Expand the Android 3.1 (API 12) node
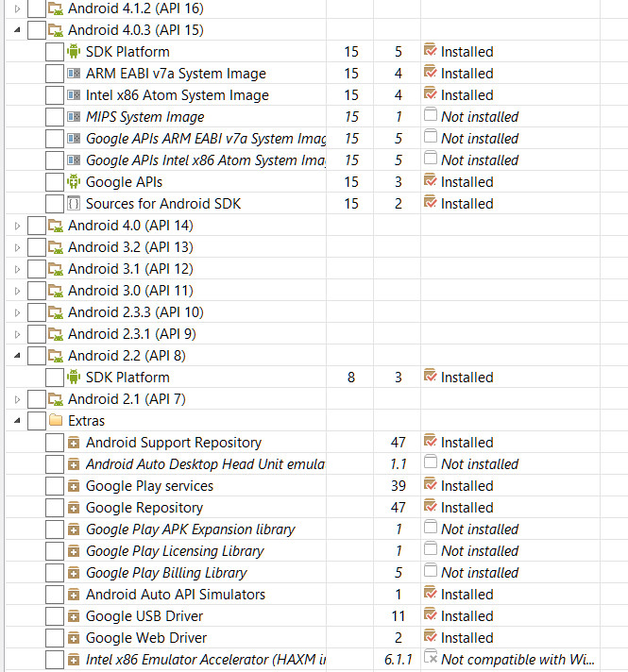Image resolution: width=628 pixels, height=672 pixels. tap(17, 269)
